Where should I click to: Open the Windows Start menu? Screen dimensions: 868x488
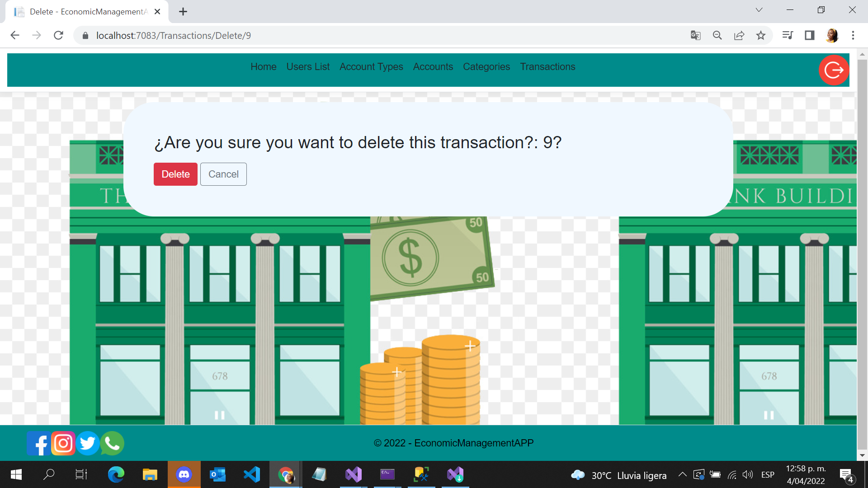pos(16,474)
